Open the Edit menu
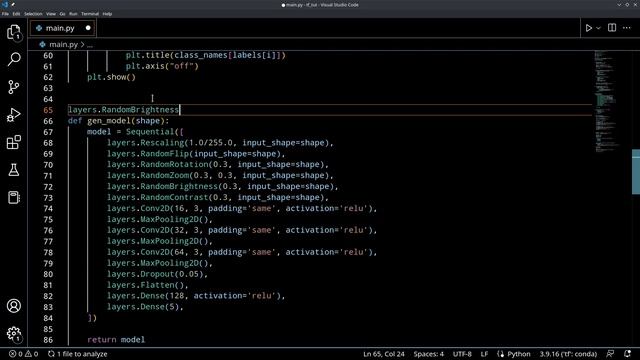 coord(16,14)
